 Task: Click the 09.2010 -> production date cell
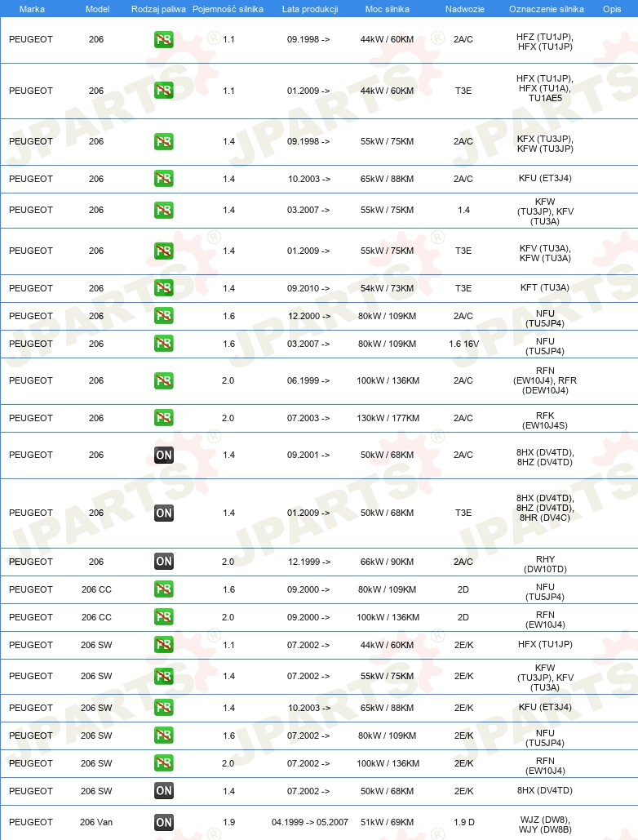tap(308, 289)
